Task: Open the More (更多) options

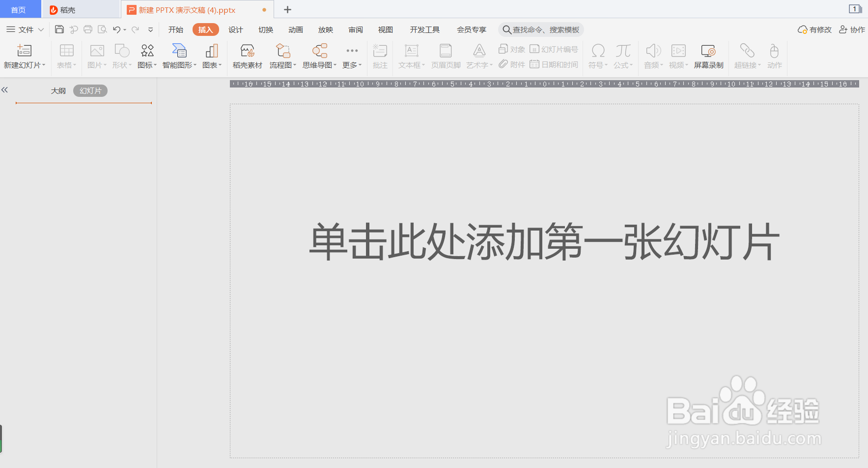Action: click(352, 56)
